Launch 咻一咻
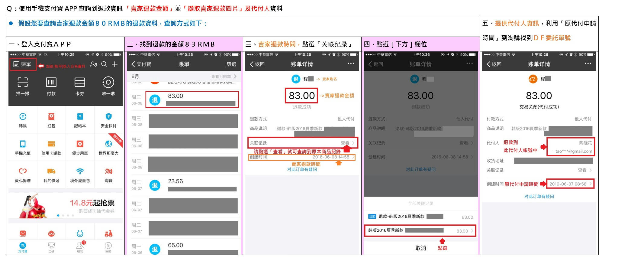Screen dimensions: 644x261 108,86
